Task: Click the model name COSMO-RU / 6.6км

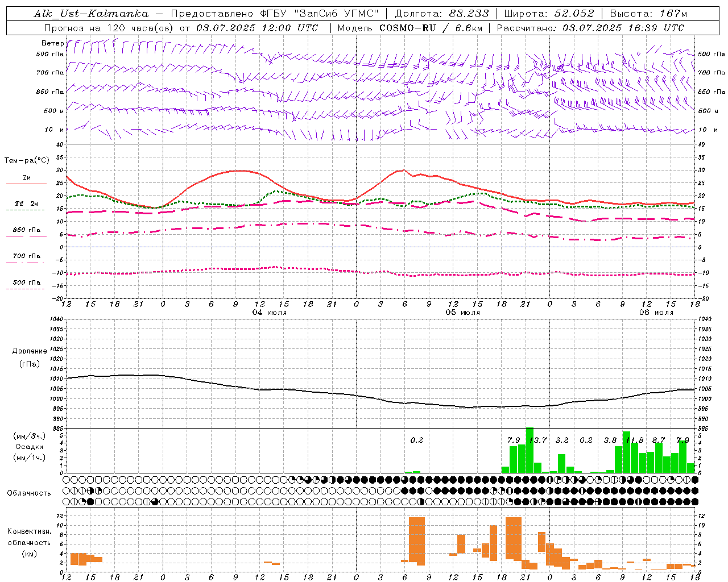Action: [x=431, y=28]
